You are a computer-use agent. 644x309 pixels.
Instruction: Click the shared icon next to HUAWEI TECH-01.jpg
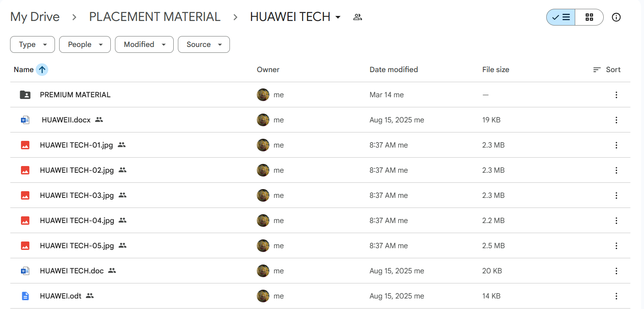pyautogui.click(x=122, y=145)
